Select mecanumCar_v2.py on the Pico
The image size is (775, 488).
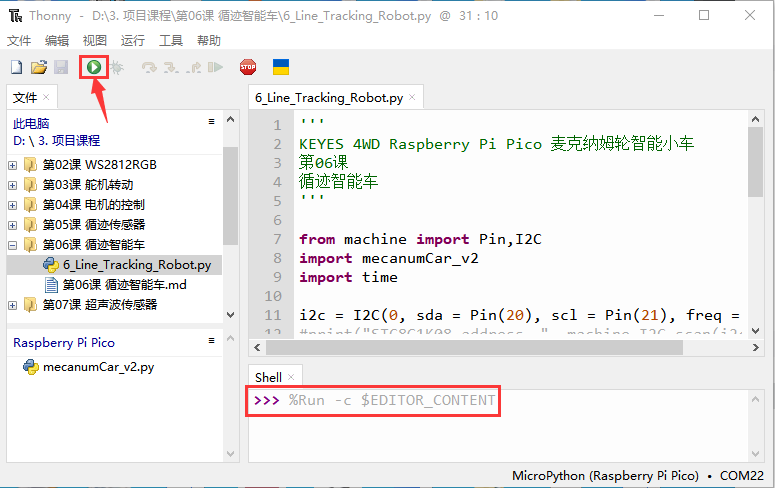pos(89,367)
